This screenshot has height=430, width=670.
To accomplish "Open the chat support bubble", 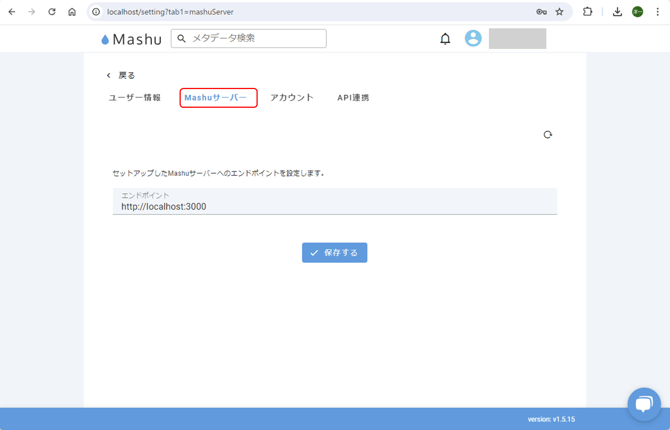I will click(643, 403).
